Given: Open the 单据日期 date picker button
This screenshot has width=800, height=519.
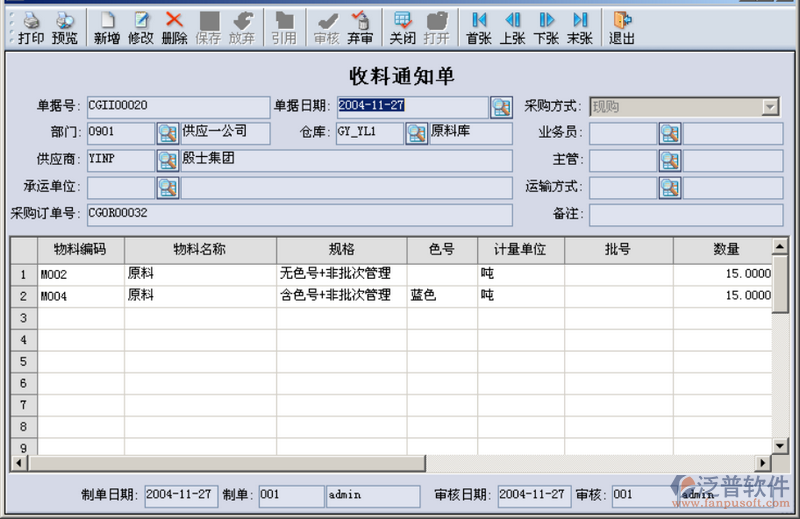Looking at the screenshot, I should pos(501,107).
